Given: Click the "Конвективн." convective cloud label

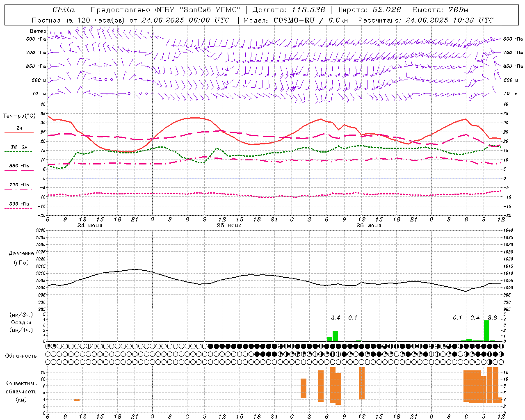Looking at the screenshot, I should (21, 383).
